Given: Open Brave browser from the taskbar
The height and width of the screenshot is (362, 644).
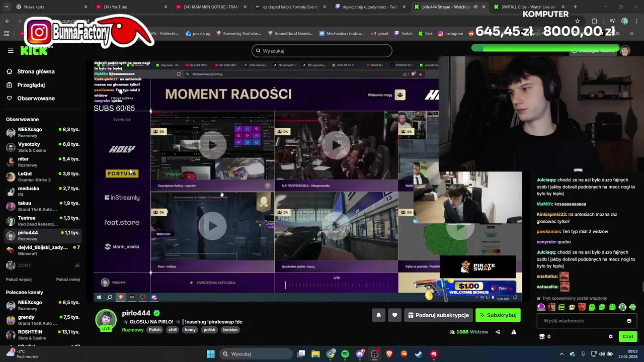Looking at the screenshot, I should pyautogui.click(x=389, y=354).
